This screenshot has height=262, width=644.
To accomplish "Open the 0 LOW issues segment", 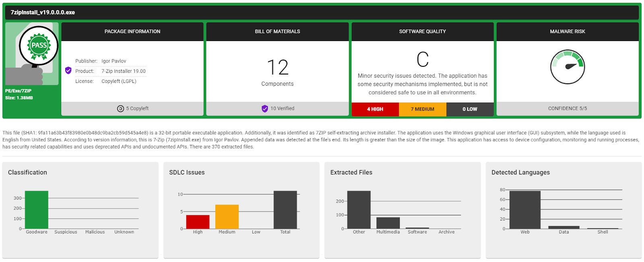I will 470,109.
